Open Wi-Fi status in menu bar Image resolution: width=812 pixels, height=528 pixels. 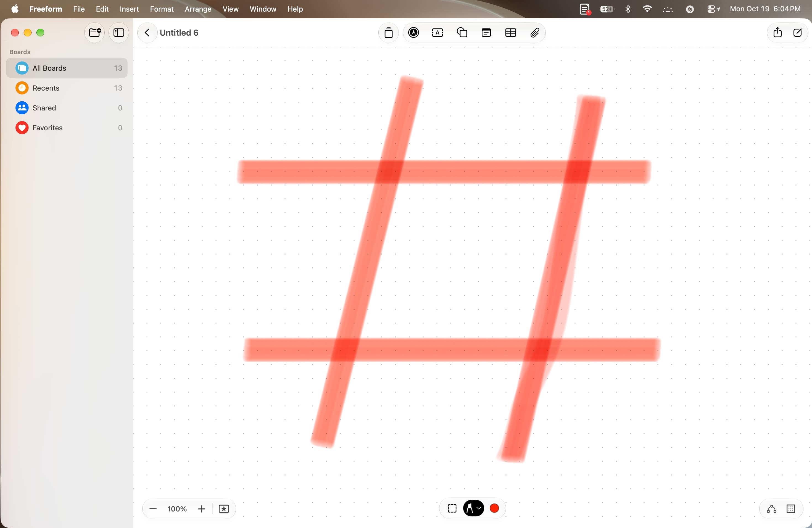[x=647, y=9]
